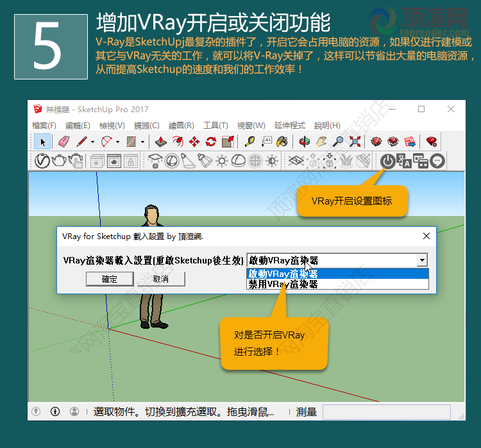This screenshot has width=481, height=448.
Task: Click the Zoom Extents tool
Action: click(355, 142)
